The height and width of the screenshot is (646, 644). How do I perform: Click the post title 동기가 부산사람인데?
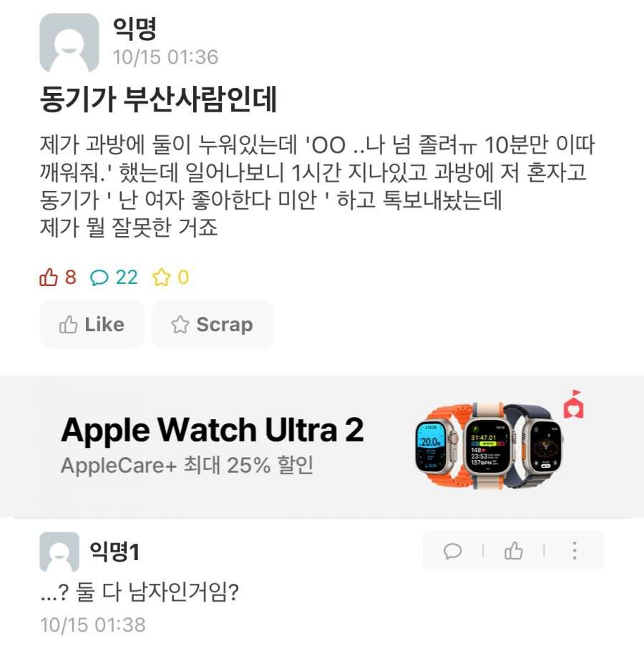point(158,99)
